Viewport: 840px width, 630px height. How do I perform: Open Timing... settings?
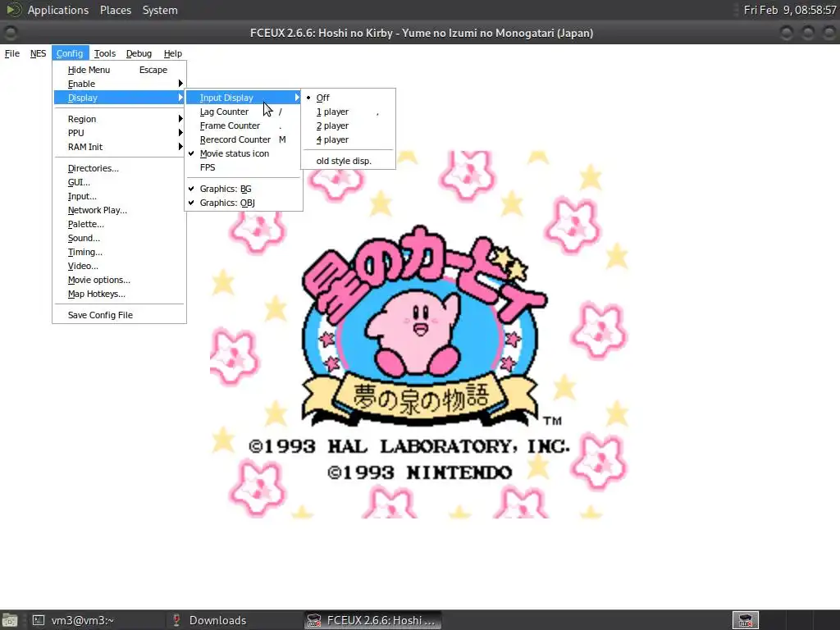click(119, 252)
